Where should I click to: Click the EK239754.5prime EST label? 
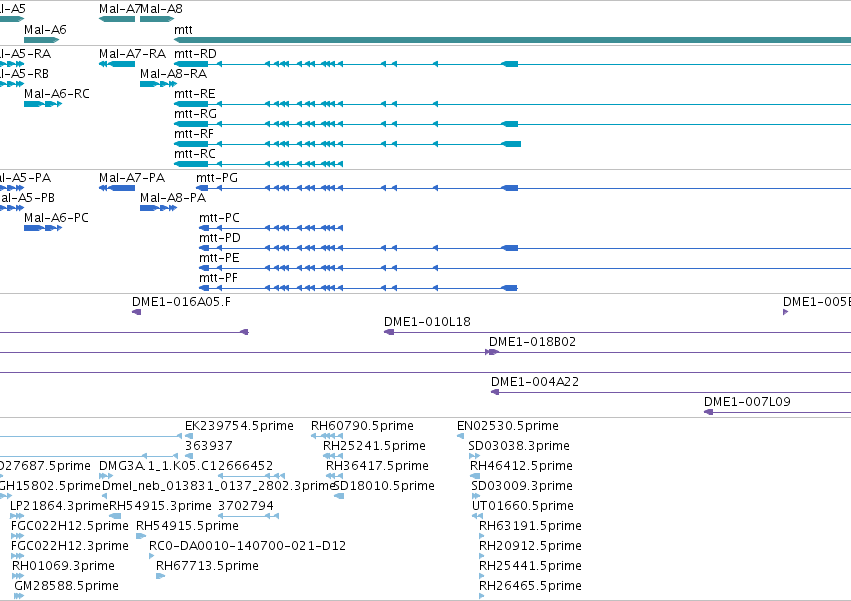click(239, 426)
